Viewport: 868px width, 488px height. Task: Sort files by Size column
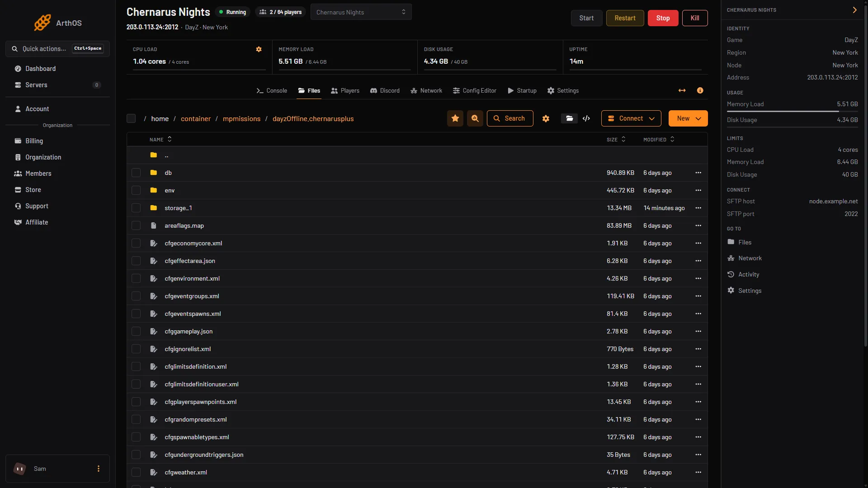[x=616, y=139]
